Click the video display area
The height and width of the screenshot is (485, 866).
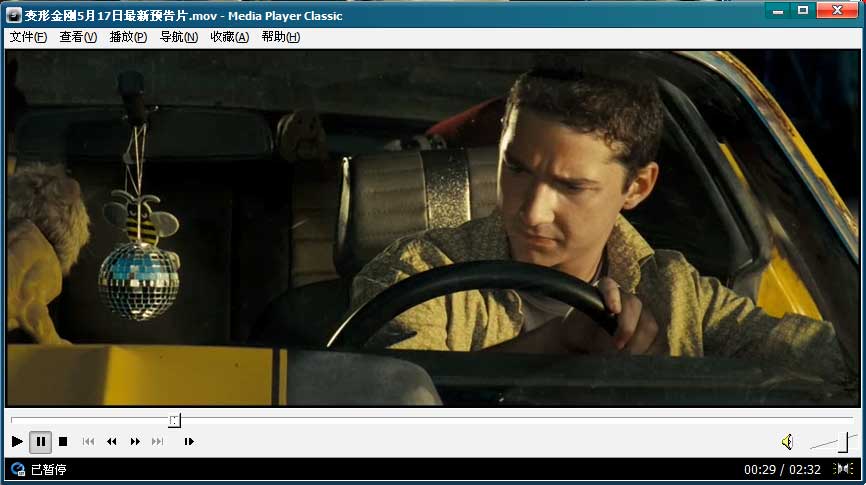pyautogui.click(x=432, y=228)
